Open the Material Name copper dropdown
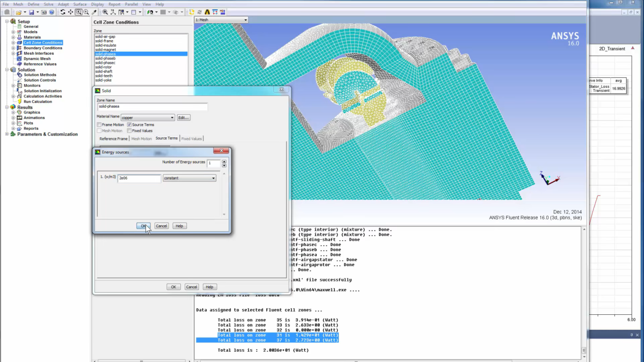The image size is (644, 362). click(148, 117)
